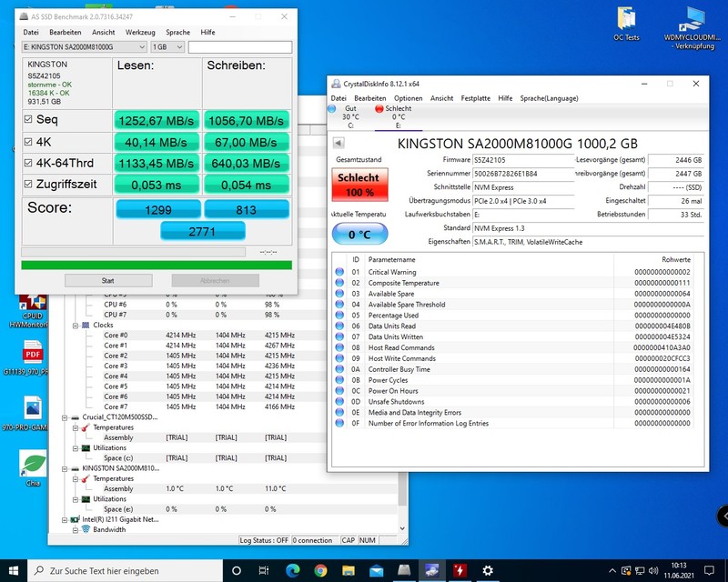Screen dimensions: 728x582
Task: Open the notification center in the taskbar
Action: click(709, 570)
